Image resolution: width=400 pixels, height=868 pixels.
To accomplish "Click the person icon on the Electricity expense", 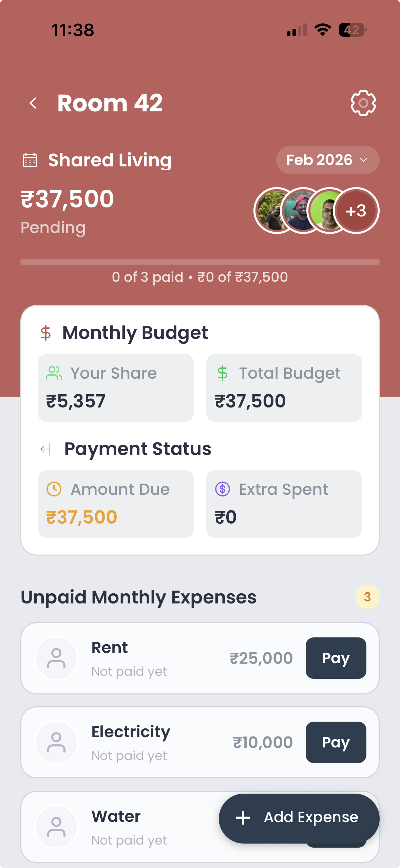I will tap(56, 742).
